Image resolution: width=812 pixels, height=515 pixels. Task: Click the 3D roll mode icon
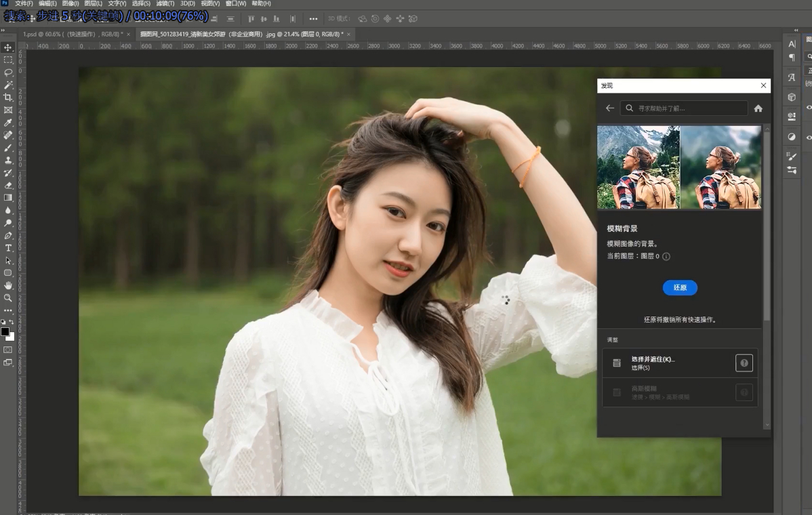375,18
